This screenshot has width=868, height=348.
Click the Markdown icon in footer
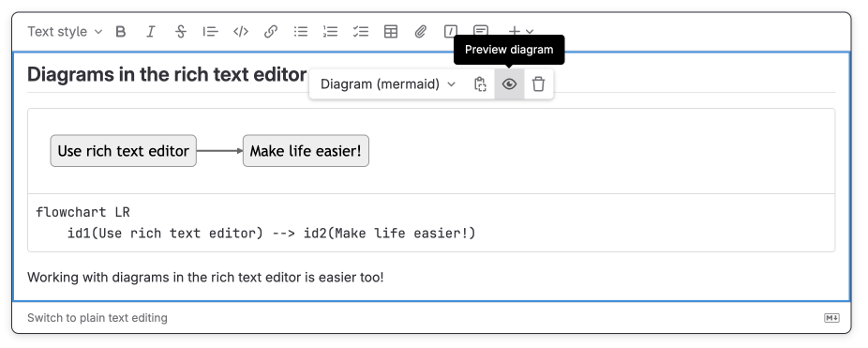point(831,318)
